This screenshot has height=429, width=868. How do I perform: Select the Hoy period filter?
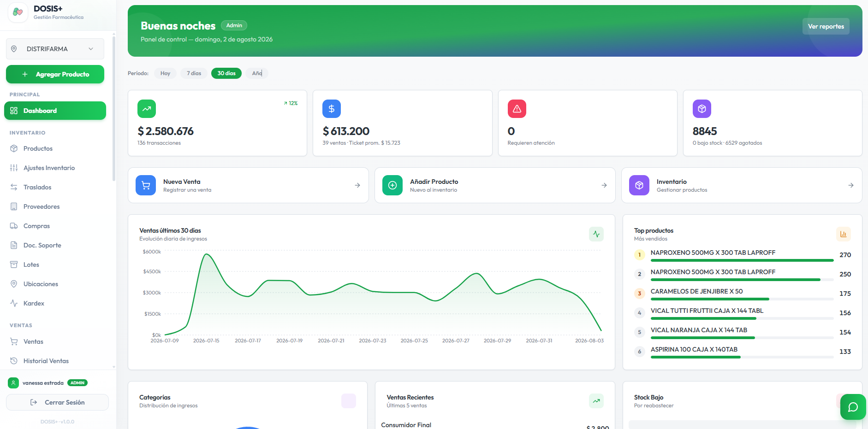tap(165, 73)
